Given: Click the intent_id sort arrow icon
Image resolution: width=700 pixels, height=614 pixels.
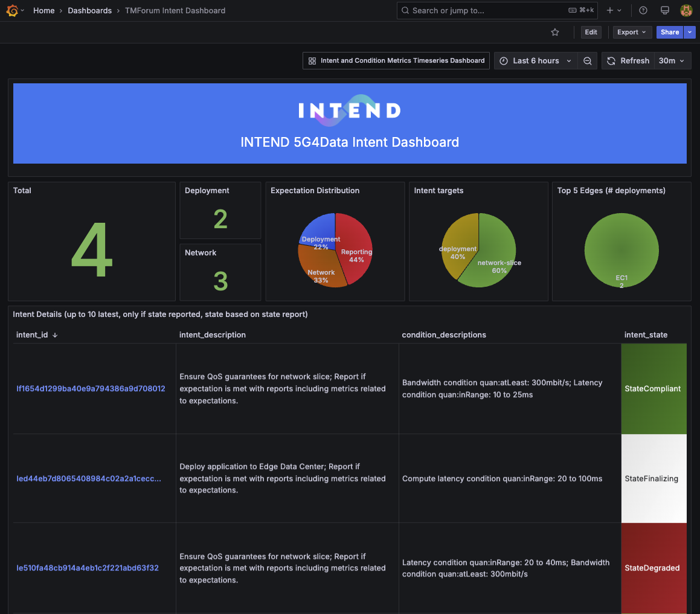Looking at the screenshot, I should tap(55, 335).
